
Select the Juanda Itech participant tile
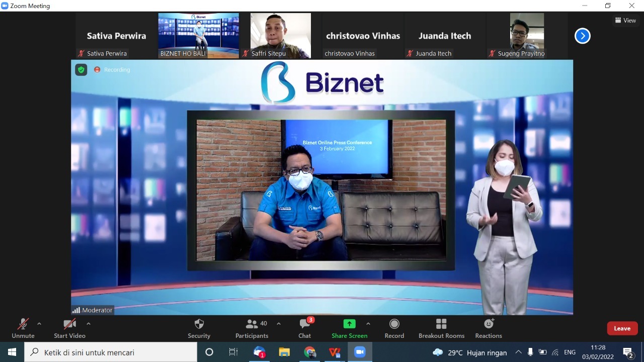445,36
